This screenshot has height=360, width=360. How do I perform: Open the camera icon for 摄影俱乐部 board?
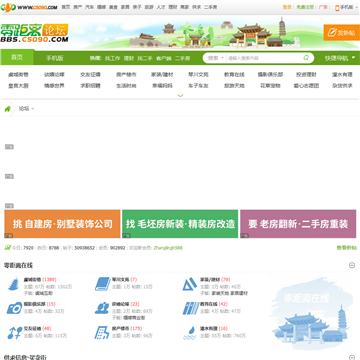point(14,308)
